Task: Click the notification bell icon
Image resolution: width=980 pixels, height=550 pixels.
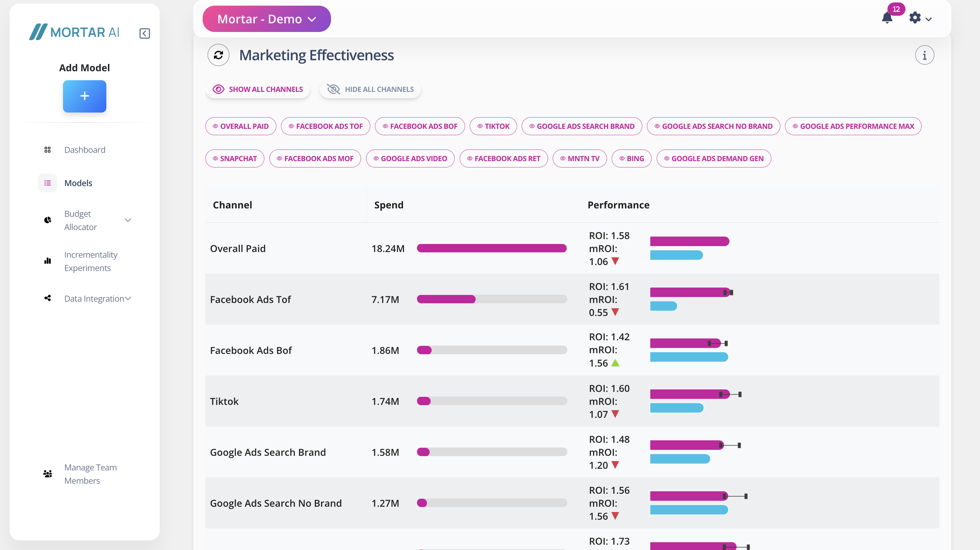Action: coord(887,18)
